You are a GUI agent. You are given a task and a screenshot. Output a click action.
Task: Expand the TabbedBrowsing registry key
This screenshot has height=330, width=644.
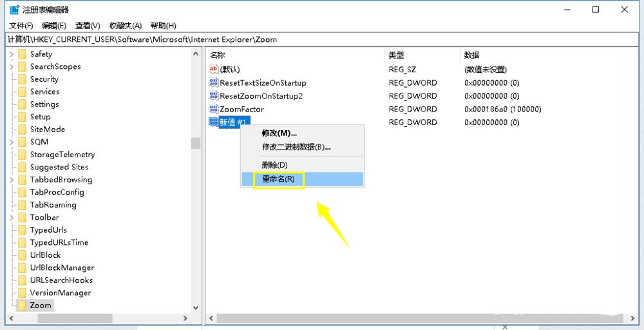[12, 180]
